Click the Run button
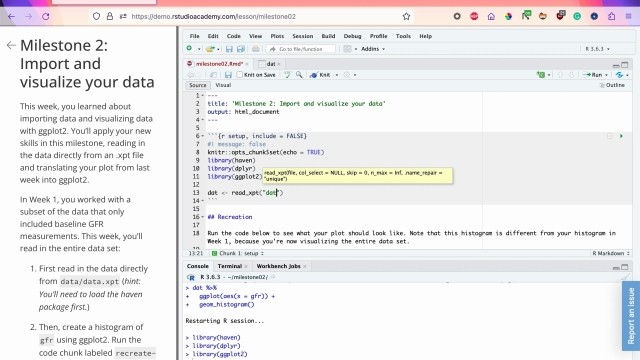This screenshot has width=640, height=360. click(592, 75)
